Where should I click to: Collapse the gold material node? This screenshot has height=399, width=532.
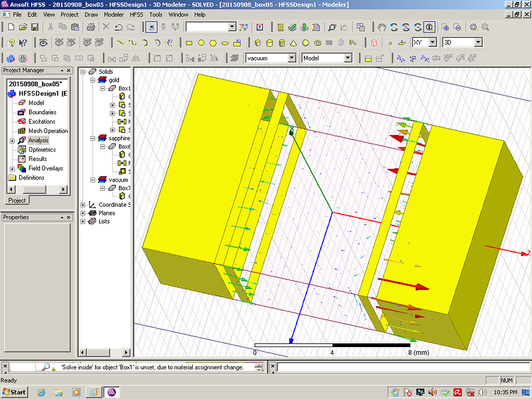pos(92,80)
